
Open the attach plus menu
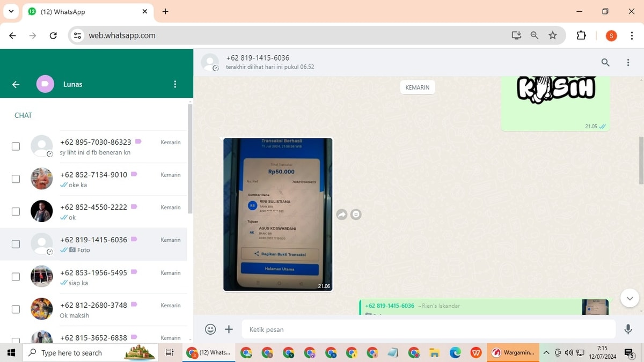229,329
